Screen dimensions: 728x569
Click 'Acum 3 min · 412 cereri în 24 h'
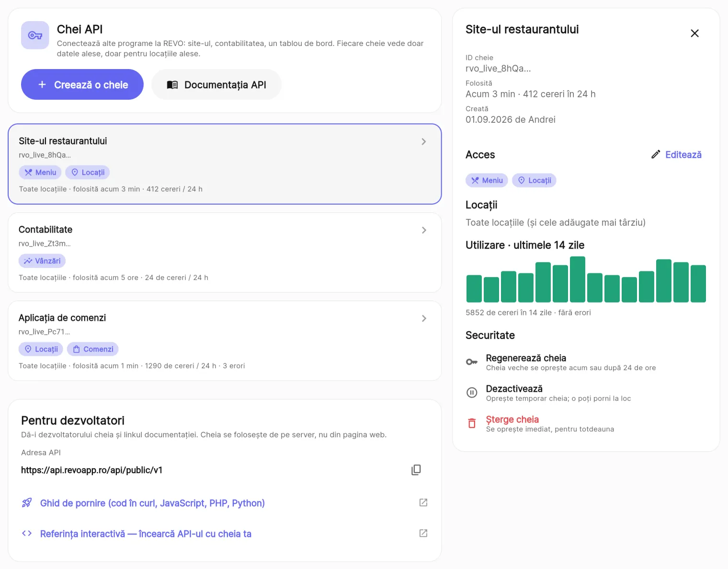531,94
